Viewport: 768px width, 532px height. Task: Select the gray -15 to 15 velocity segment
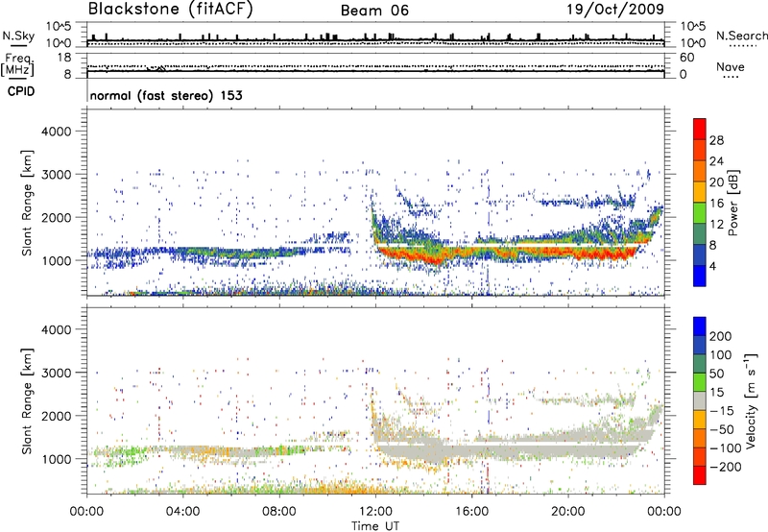(700, 401)
